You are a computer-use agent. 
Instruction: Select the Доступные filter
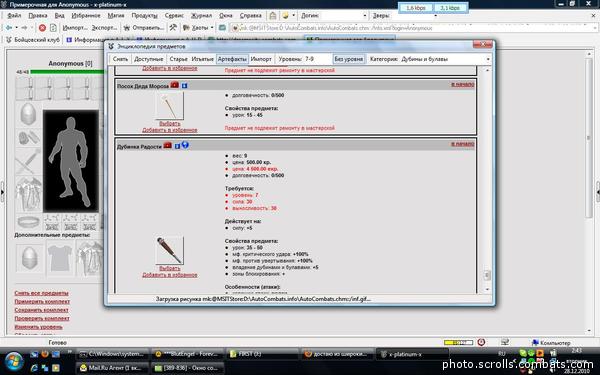pos(149,59)
